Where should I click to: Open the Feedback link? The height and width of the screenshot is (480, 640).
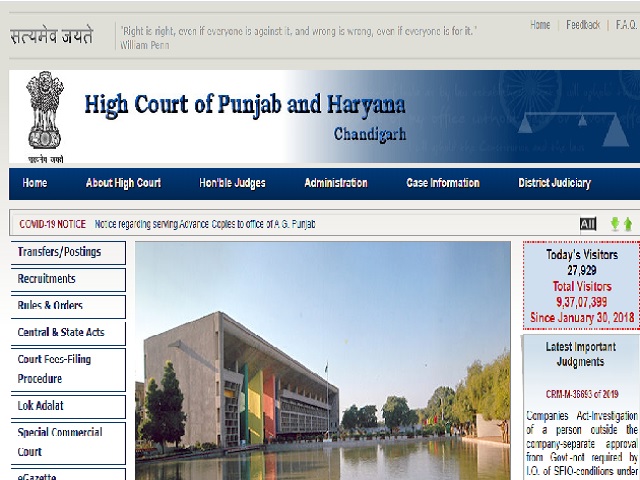tap(583, 25)
